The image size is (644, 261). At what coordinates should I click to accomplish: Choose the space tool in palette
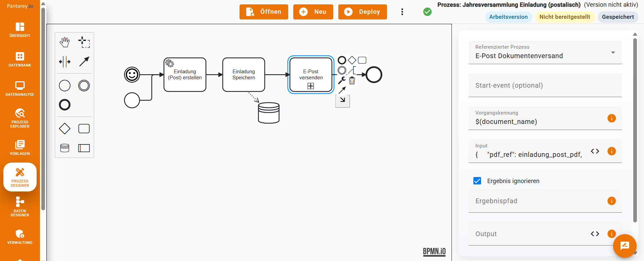click(65, 62)
